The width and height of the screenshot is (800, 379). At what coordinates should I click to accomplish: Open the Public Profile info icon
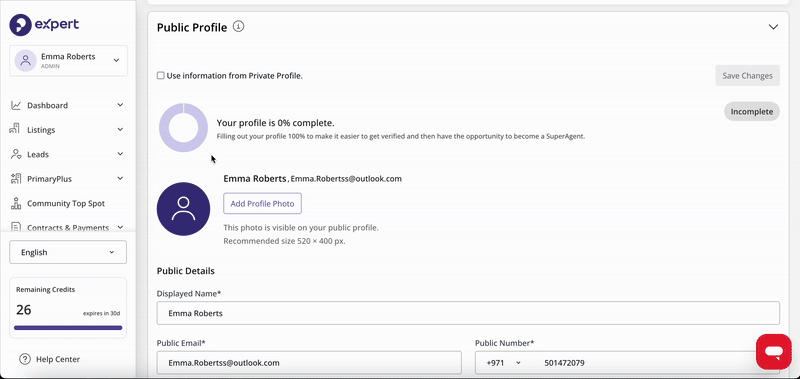(238, 27)
